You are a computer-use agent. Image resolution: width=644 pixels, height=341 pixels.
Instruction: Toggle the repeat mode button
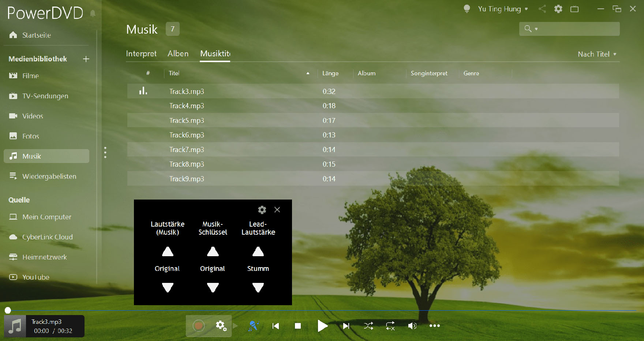pyautogui.click(x=390, y=326)
